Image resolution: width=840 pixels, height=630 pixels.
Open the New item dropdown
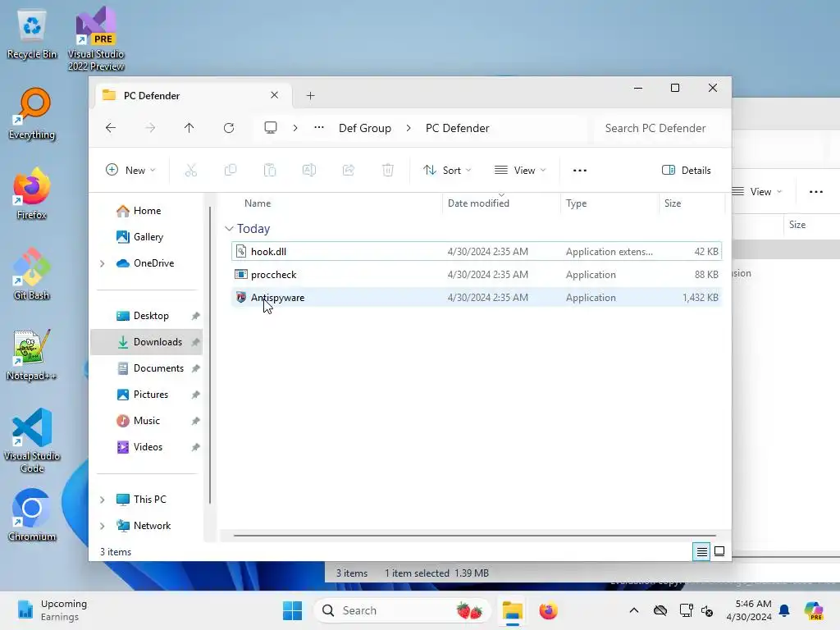pyautogui.click(x=130, y=171)
